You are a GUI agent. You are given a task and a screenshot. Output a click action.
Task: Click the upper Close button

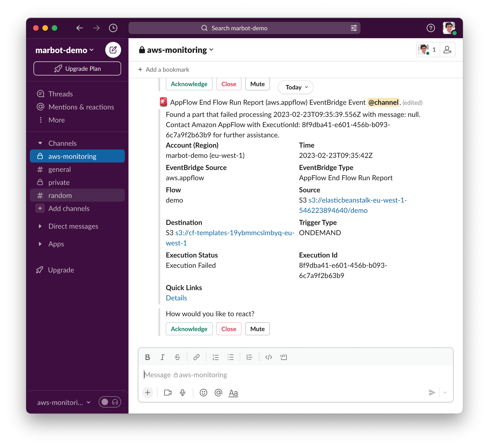[x=229, y=84]
